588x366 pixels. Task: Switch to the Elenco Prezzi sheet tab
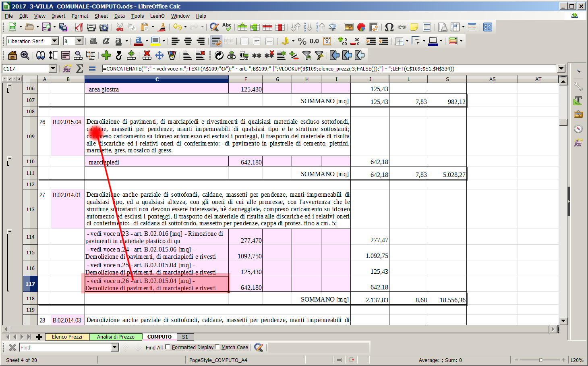click(x=67, y=337)
